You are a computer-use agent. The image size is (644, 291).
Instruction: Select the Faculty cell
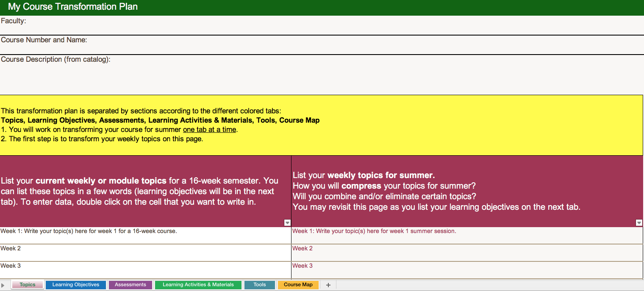(322, 25)
